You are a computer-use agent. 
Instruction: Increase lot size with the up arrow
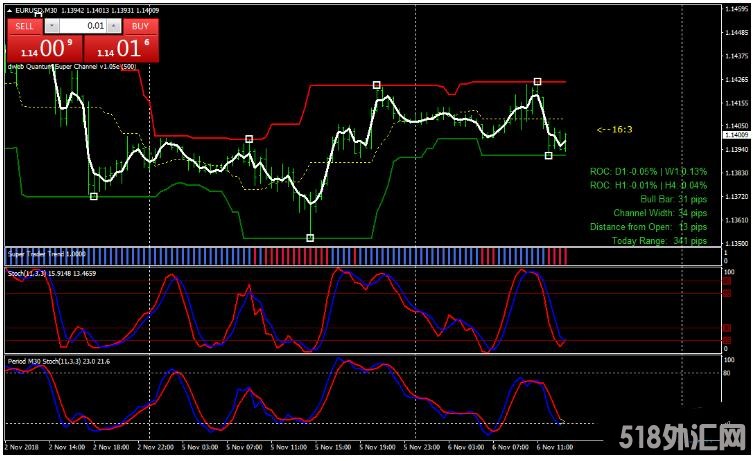point(114,26)
